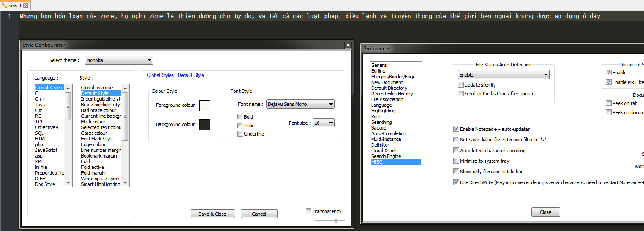Select Auto-Completion category
This screenshot has height=231, width=644.
pos(389,133)
